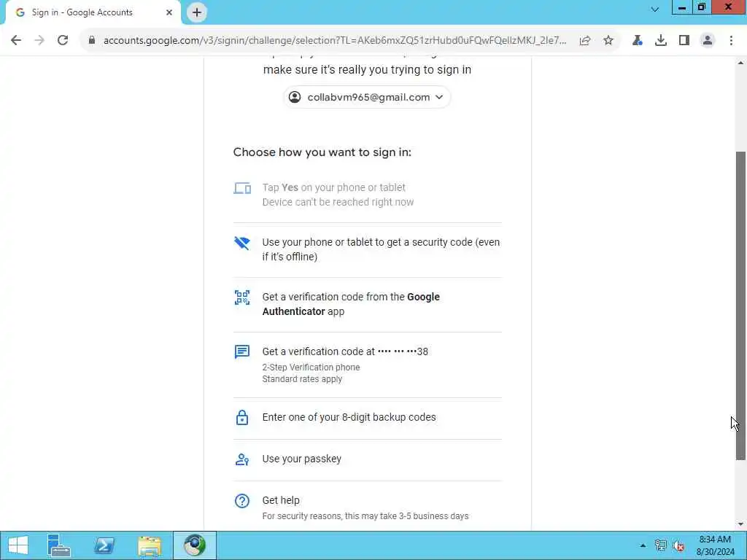Open the tab search chevron
The height and width of the screenshot is (560, 747).
click(x=655, y=9)
